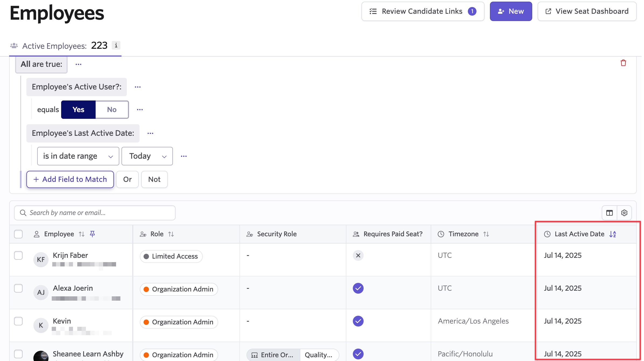Sort by Role column arrows
644x361 pixels.
[x=171, y=234]
